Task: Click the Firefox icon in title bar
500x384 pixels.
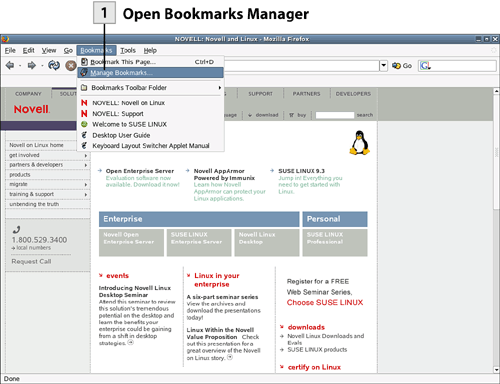Action: (x=5, y=39)
